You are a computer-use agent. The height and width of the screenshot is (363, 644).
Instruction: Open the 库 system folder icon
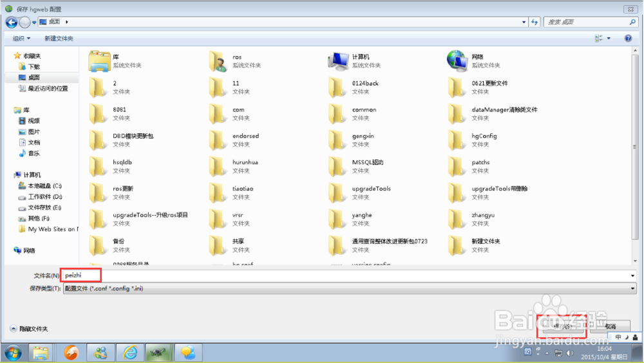[x=99, y=60]
